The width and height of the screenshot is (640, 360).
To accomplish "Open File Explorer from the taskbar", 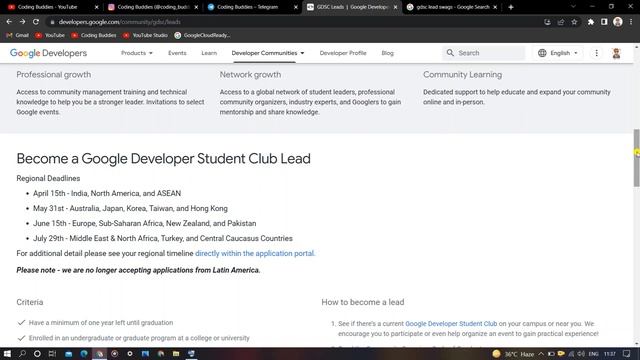I will click(x=176, y=354).
